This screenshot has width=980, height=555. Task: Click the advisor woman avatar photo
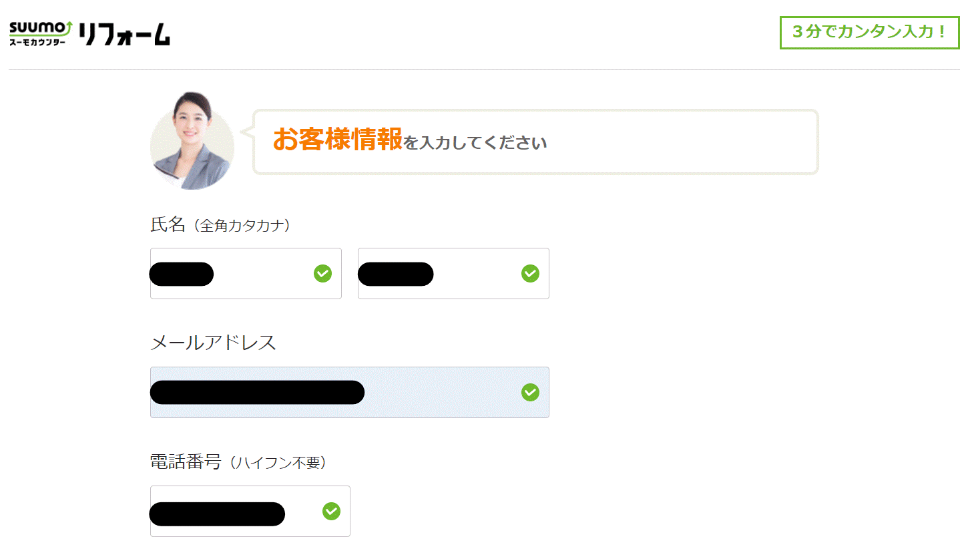coord(192,141)
